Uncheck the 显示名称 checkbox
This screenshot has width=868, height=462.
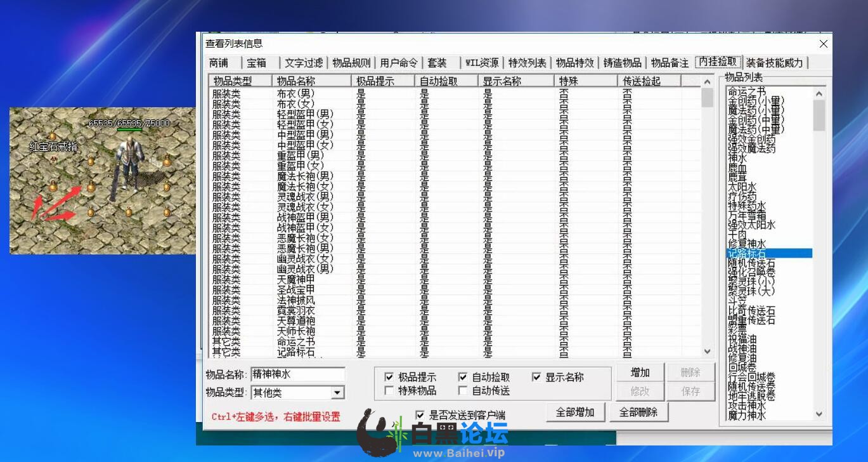click(x=536, y=377)
